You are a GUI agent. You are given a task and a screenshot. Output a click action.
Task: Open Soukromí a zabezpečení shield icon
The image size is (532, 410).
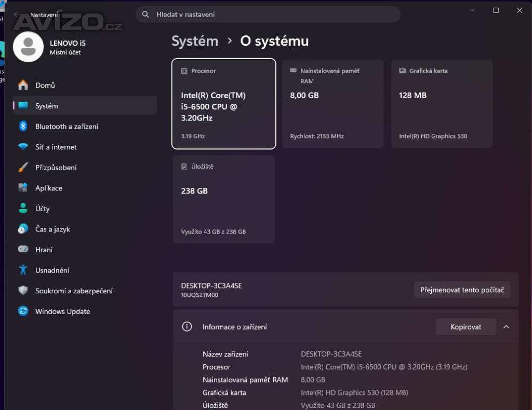23,291
